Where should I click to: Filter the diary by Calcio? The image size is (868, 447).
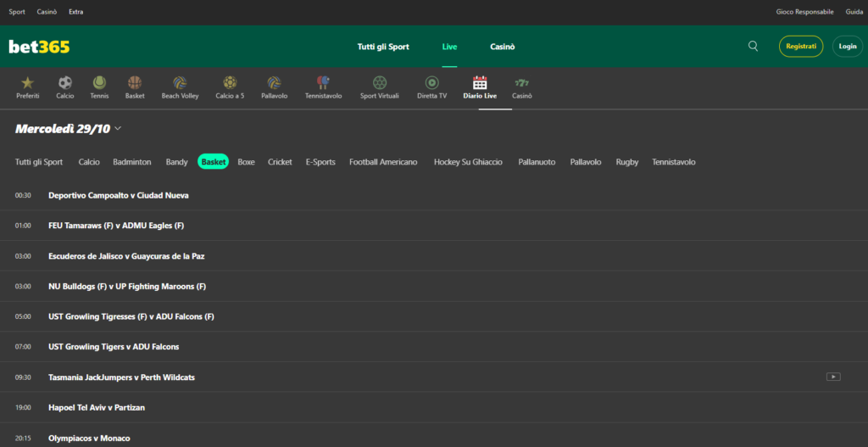(x=89, y=162)
